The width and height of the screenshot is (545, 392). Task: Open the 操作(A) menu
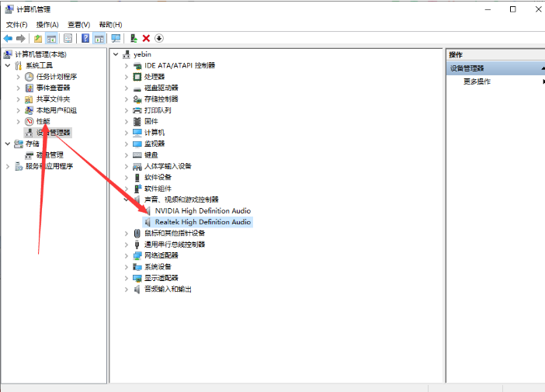point(47,25)
